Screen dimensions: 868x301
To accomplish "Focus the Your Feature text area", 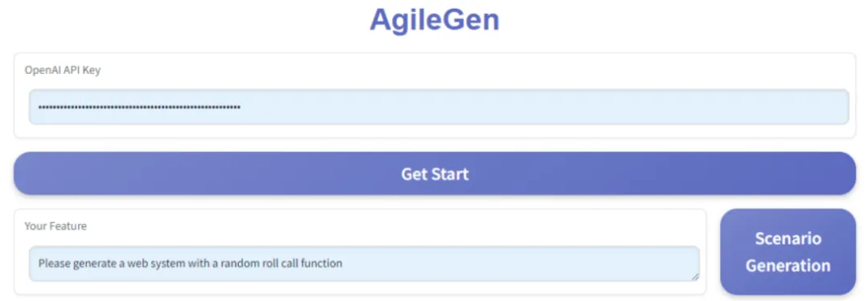I will coord(364,263).
